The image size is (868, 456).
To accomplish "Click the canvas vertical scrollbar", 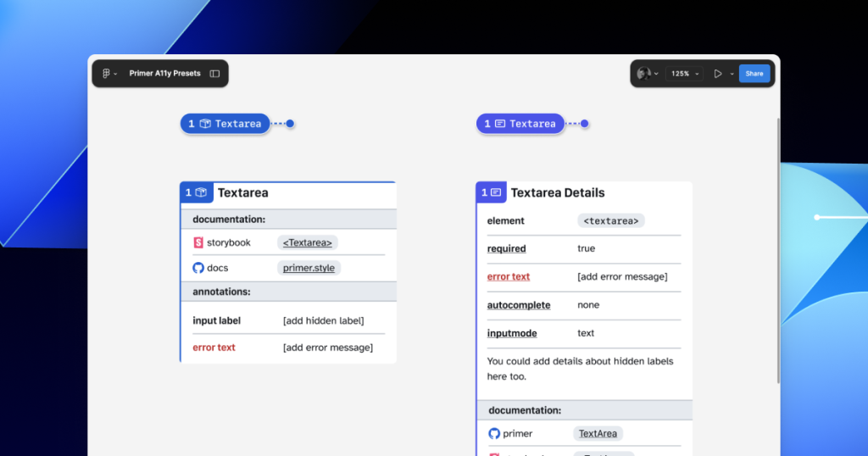I will point(777,254).
